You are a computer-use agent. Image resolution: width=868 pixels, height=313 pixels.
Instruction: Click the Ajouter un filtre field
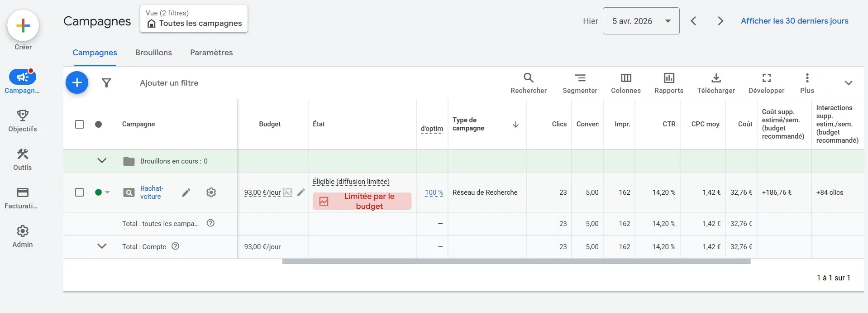point(169,83)
